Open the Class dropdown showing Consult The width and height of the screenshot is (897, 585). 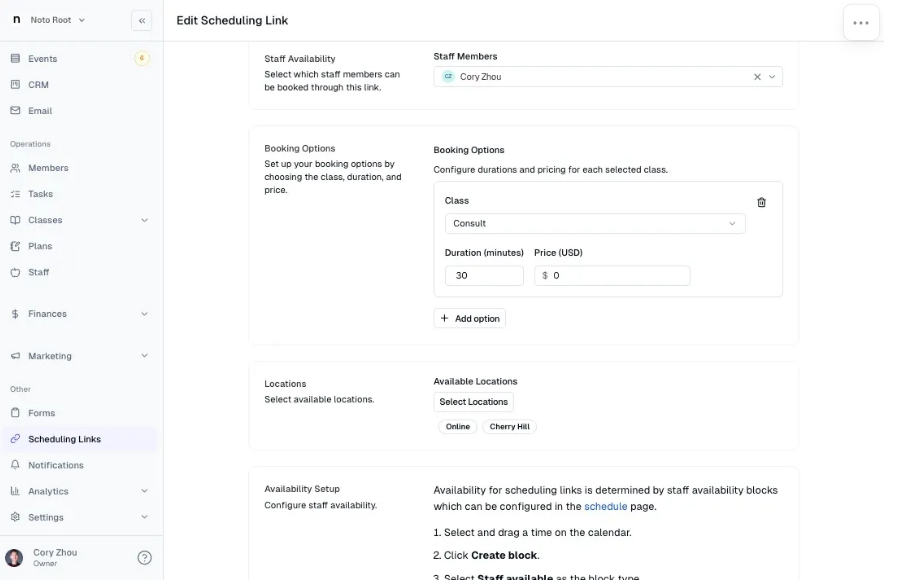[595, 224]
